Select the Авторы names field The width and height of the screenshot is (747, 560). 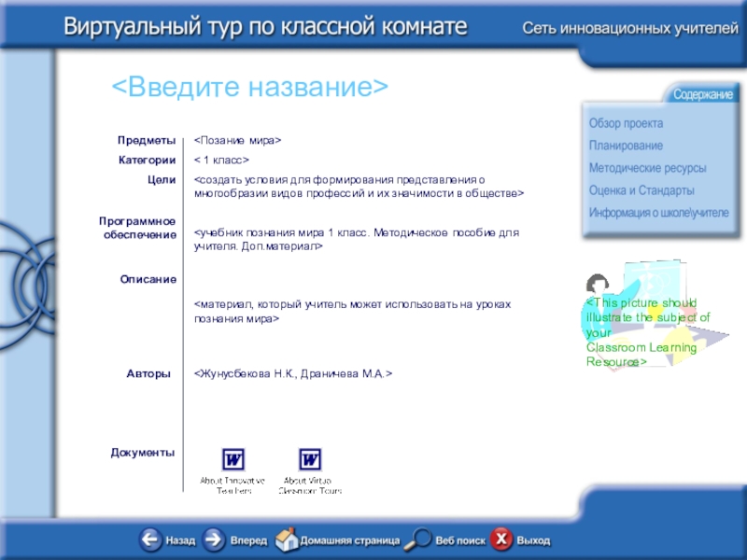[x=293, y=373]
